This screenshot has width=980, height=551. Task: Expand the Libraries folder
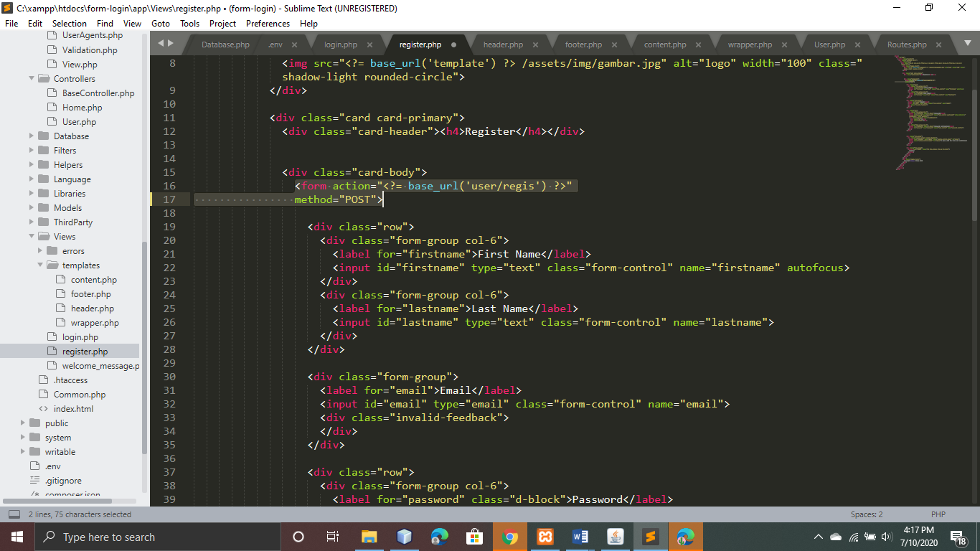pyautogui.click(x=32, y=194)
